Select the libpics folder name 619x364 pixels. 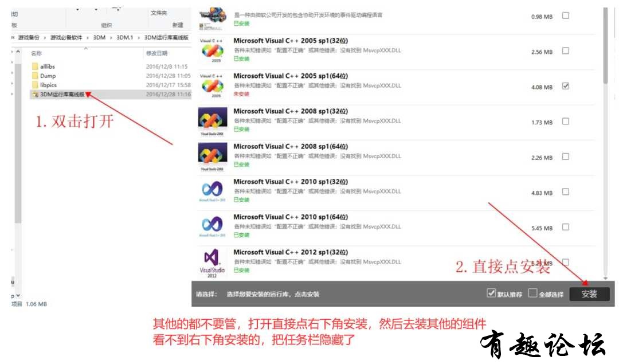(48, 85)
